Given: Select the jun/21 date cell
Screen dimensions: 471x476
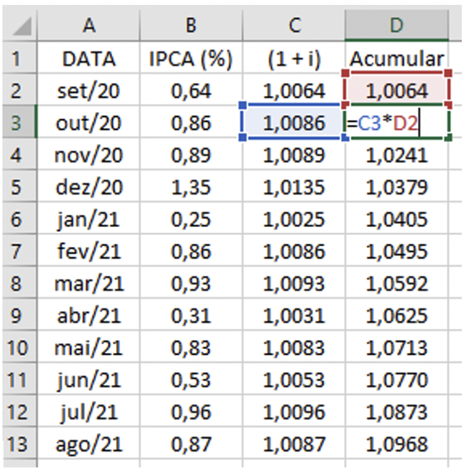Looking at the screenshot, I should (x=88, y=379).
